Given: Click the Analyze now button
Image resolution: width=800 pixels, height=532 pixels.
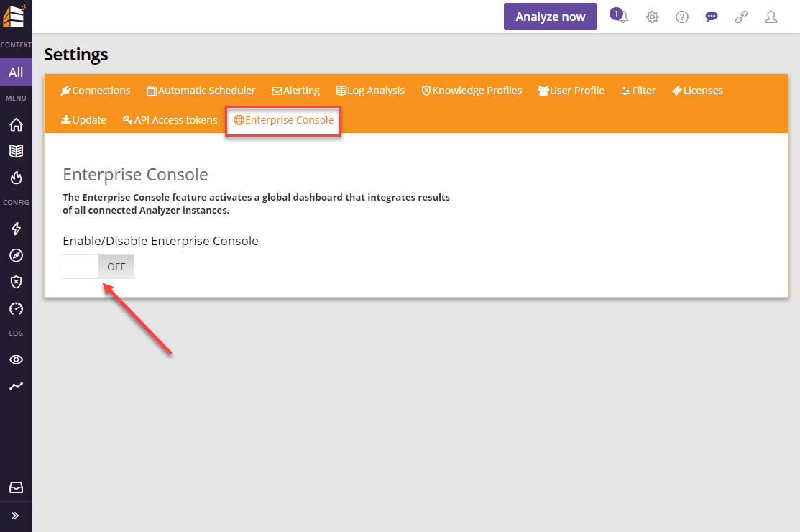Looking at the screenshot, I should (550, 17).
